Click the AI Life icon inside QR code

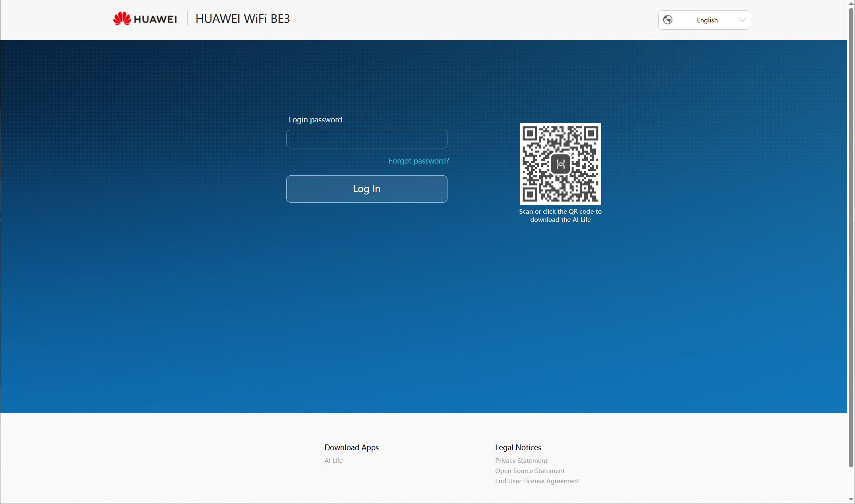[x=560, y=164]
